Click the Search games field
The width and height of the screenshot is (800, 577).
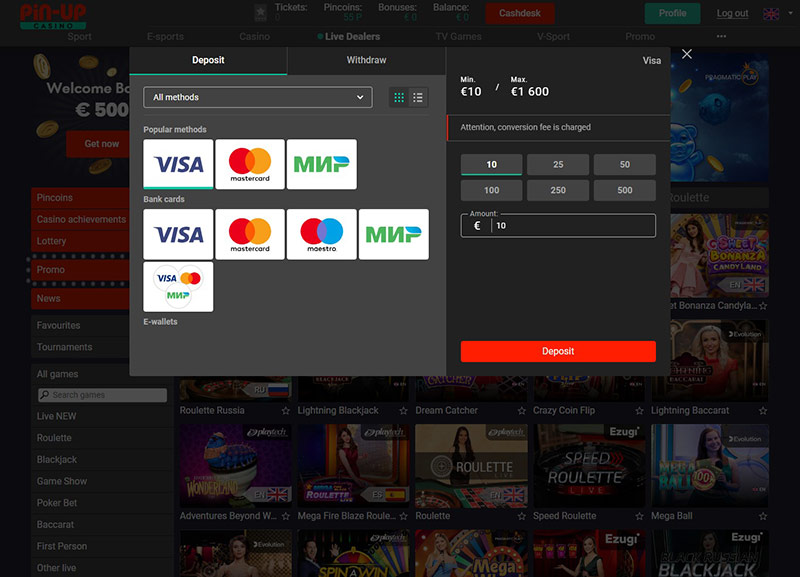pos(102,395)
